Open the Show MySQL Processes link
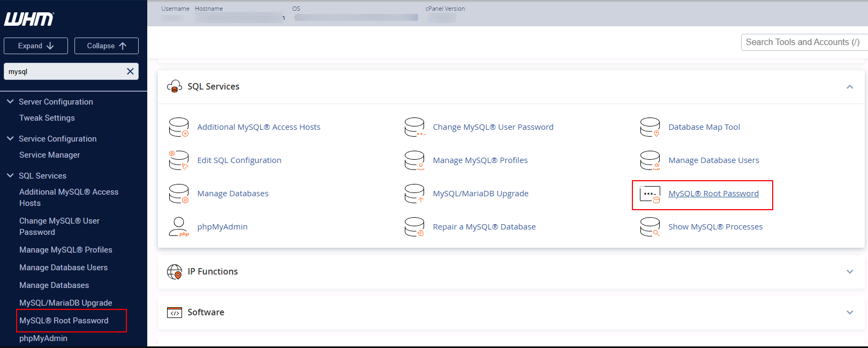Image resolution: width=868 pixels, height=348 pixels. point(715,227)
